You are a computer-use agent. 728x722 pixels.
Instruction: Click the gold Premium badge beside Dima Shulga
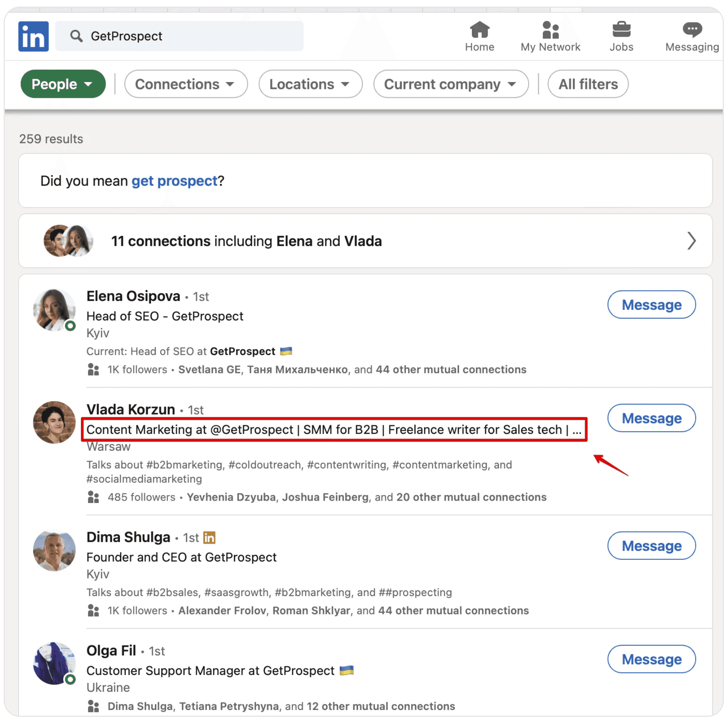209,537
